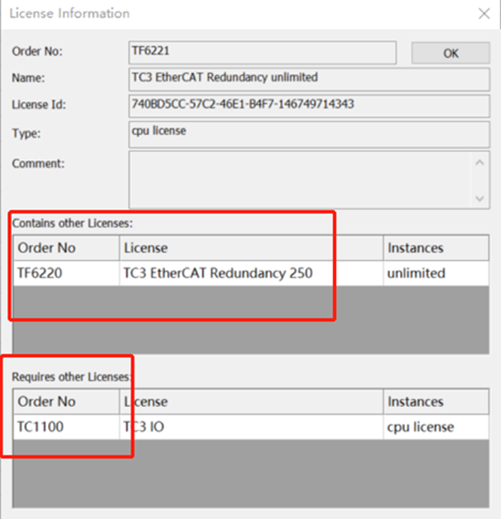The height and width of the screenshot is (519, 501).
Task: Click the Instances column header in Contains list
Action: 436,248
